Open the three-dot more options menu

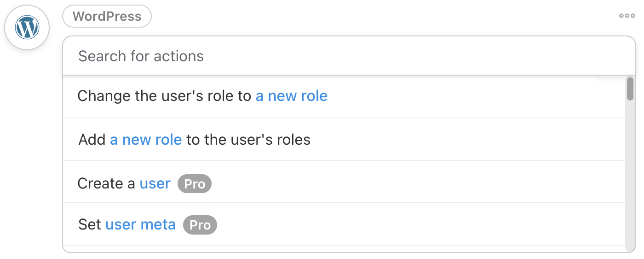pyautogui.click(x=627, y=16)
